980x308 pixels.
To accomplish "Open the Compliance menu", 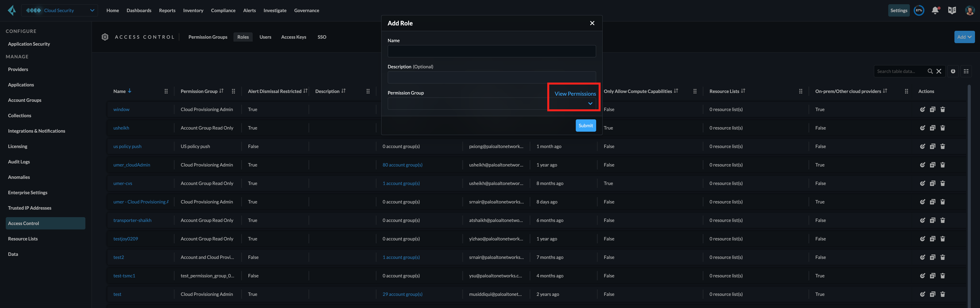I will (223, 11).
